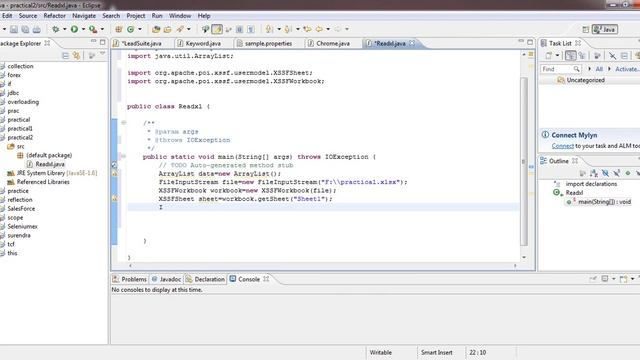Click the Print toolbar icon
Viewport: 640px width, 360px height.
[x=36, y=29]
